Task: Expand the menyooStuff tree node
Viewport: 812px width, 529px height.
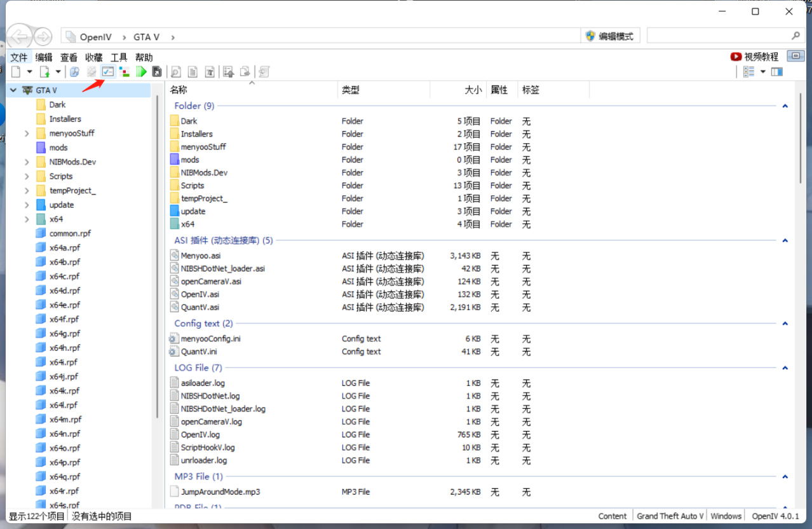Action: click(x=27, y=134)
